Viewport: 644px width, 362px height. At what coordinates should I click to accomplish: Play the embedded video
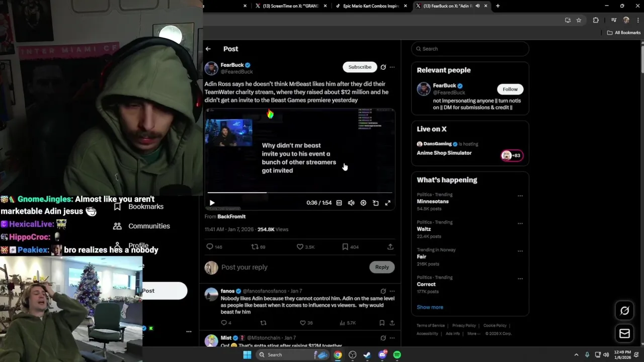tap(212, 203)
